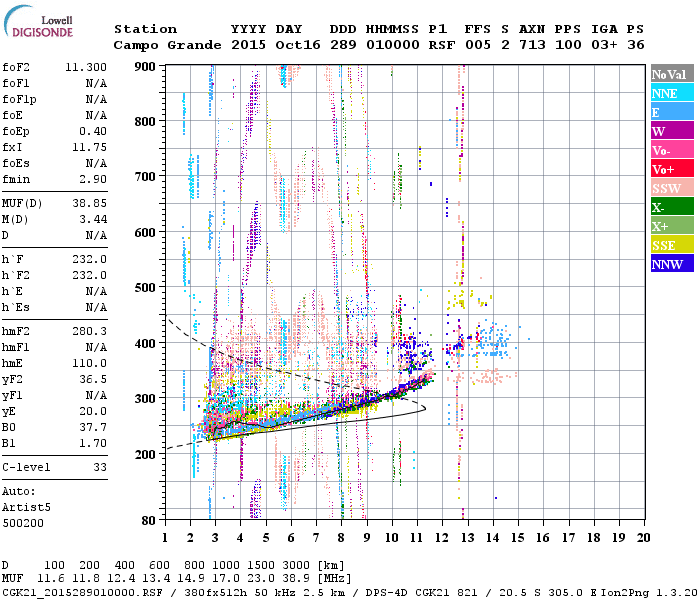This screenshot has width=700, height=600.
Task: Click the day number 289
Action: 343,45
